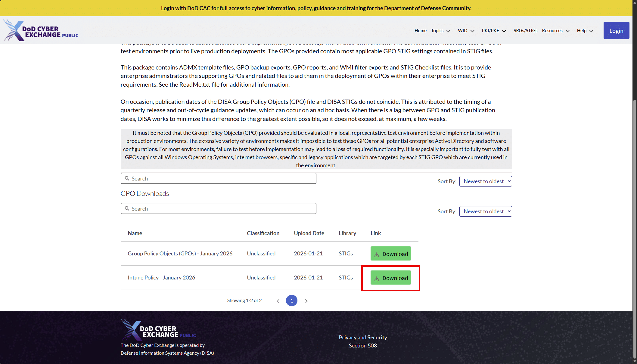Click the DoD Cyber Exchange header logo
The image size is (637, 364).
(x=41, y=31)
